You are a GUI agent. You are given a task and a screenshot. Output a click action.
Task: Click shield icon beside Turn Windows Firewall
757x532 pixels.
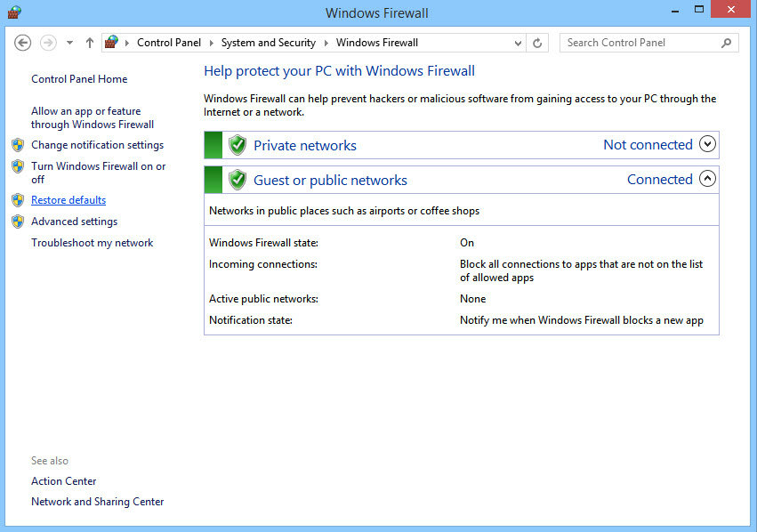pyautogui.click(x=18, y=166)
